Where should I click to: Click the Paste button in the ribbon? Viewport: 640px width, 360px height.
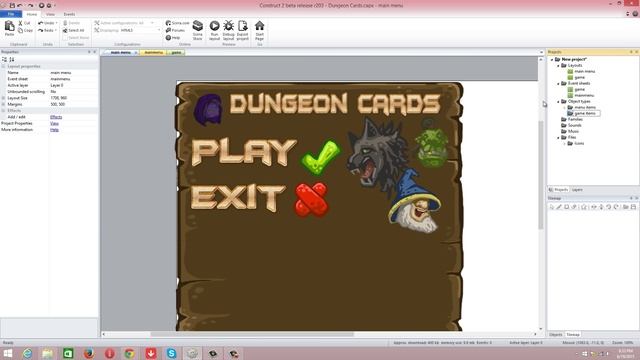pos(9,29)
